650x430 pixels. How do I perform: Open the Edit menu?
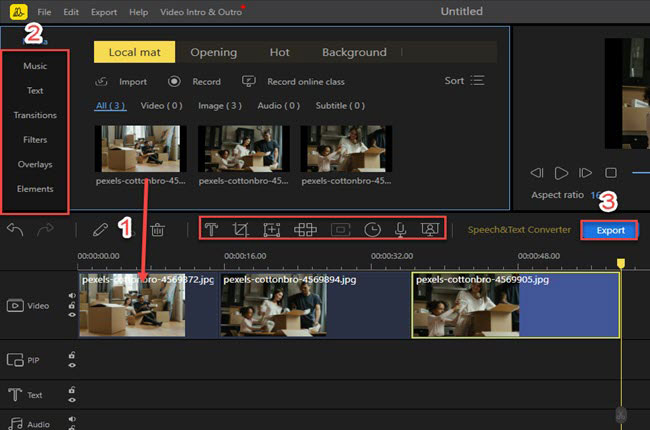click(x=71, y=12)
